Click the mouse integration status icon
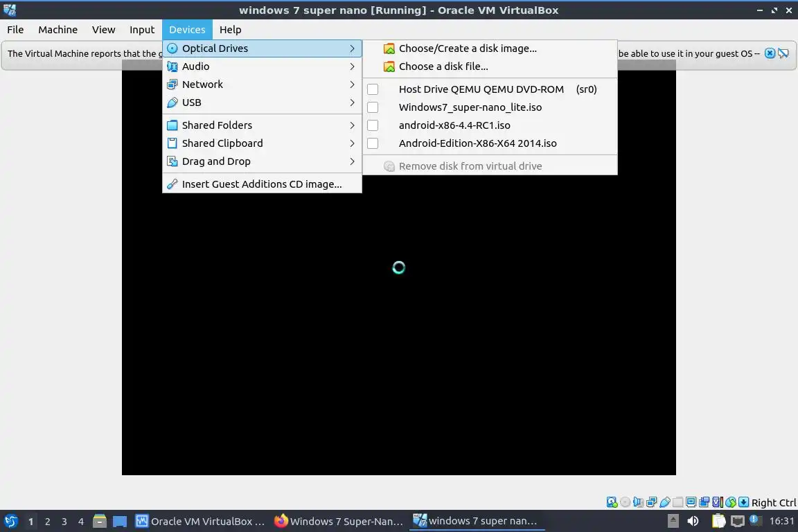This screenshot has height=532, width=798. coord(731,502)
